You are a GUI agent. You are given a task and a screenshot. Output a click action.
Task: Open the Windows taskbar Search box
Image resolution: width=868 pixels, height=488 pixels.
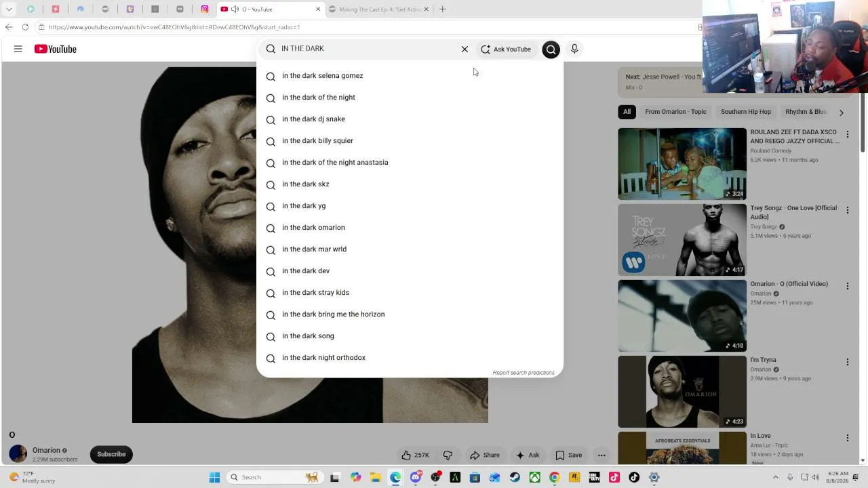[273, 477]
